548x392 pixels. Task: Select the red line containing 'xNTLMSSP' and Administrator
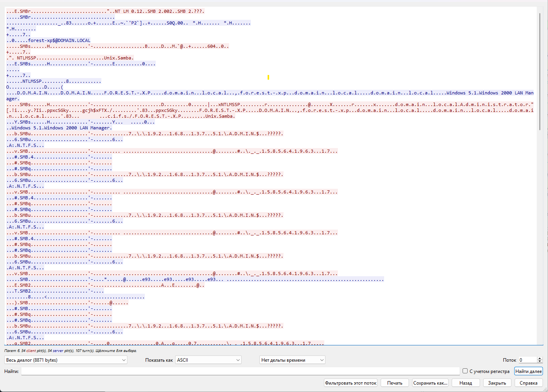[270, 105]
